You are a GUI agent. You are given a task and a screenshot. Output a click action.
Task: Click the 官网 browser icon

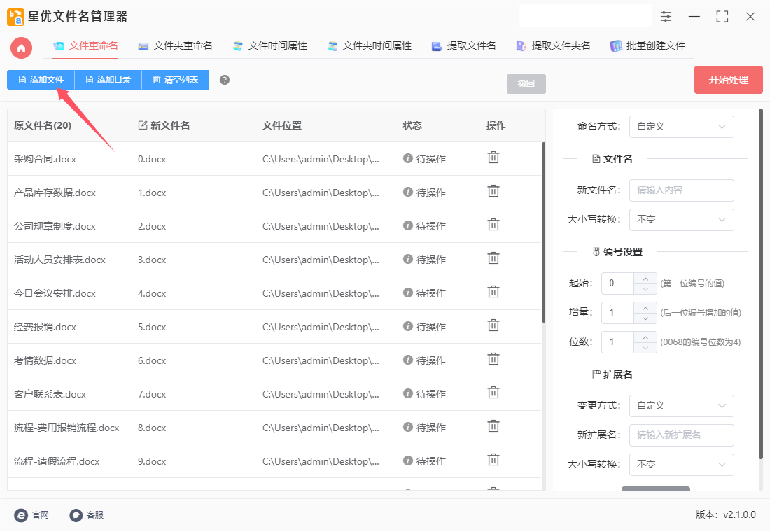tap(21, 514)
